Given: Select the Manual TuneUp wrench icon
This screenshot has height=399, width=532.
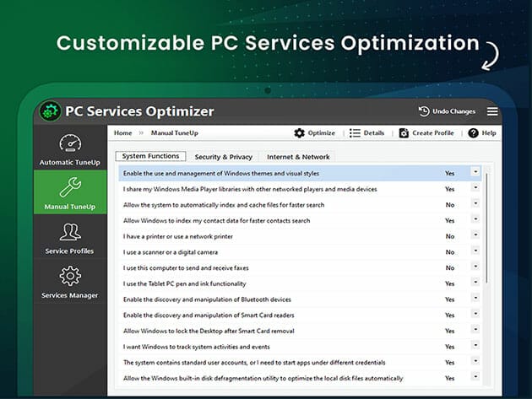Looking at the screenshot, I should [69, 187].
